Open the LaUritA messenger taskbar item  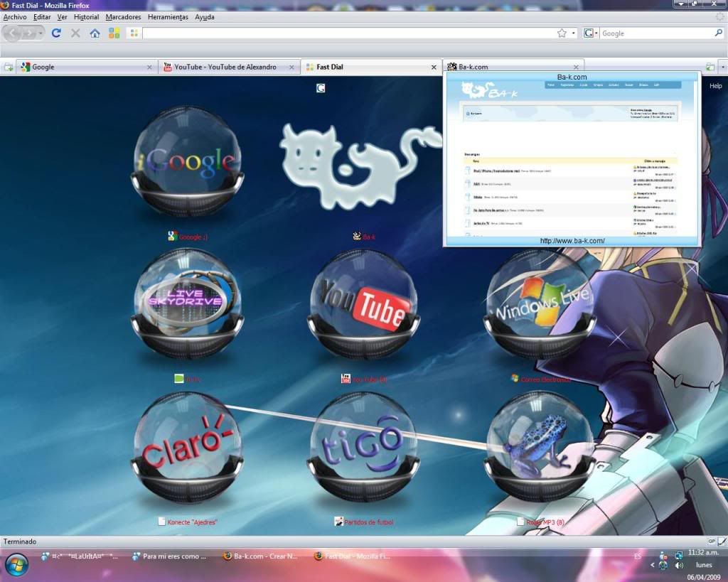click(79, 556)
